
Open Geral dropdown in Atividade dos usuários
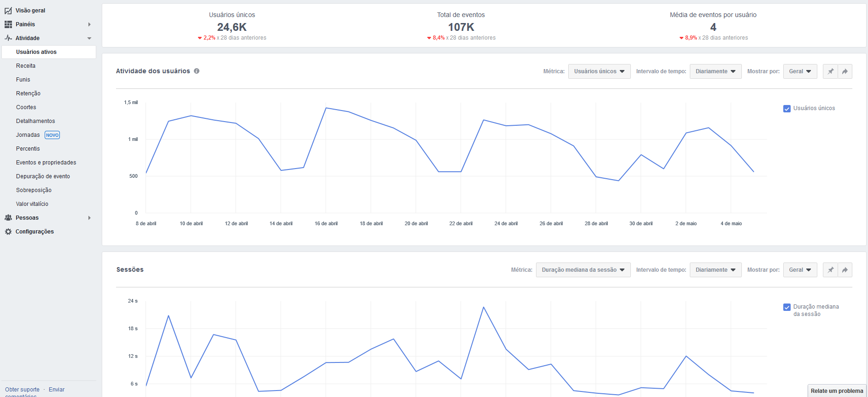(x=800, y=71)
